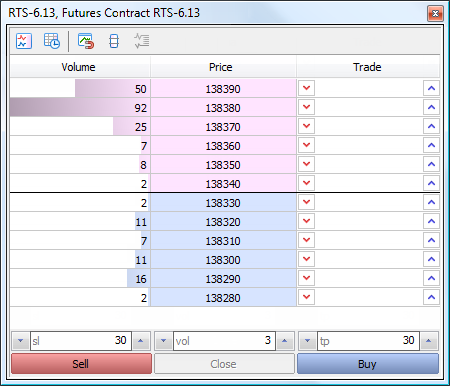
Task: Click the red sell arrow at price 138330
Action: point(306,202)
